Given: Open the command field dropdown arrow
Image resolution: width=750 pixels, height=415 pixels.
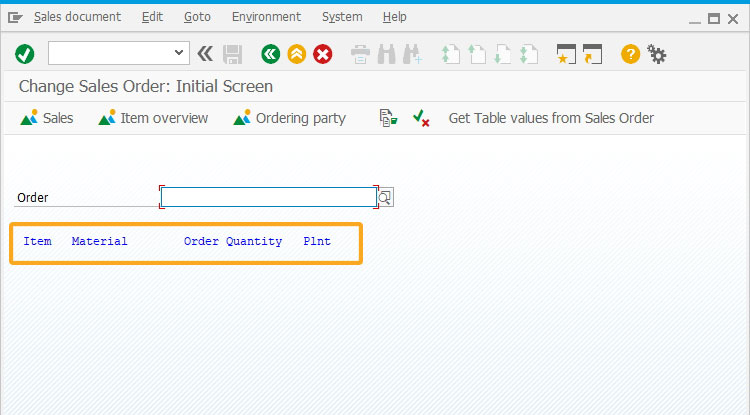Looking at the screenshot, I should (x=179, y=53).
